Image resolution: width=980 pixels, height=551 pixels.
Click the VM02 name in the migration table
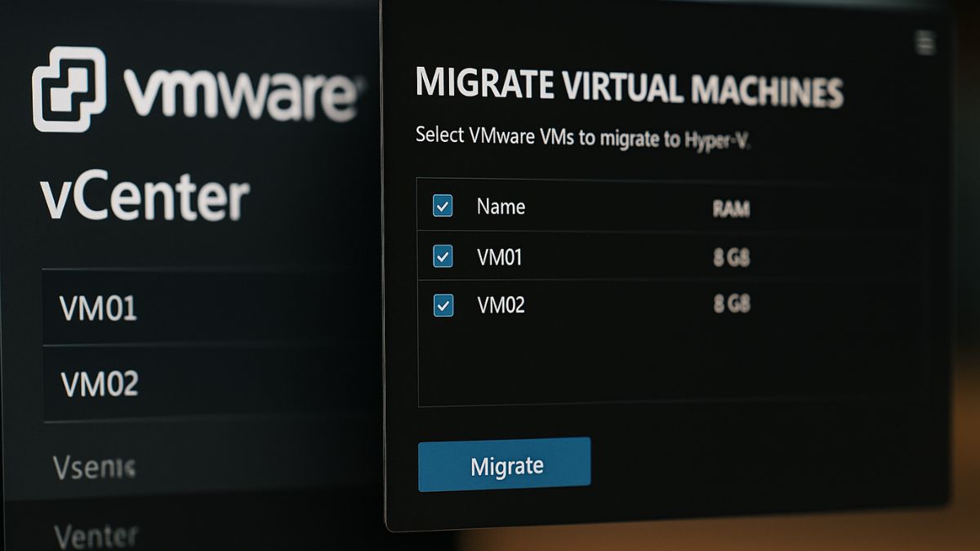(x=500, y=306)
